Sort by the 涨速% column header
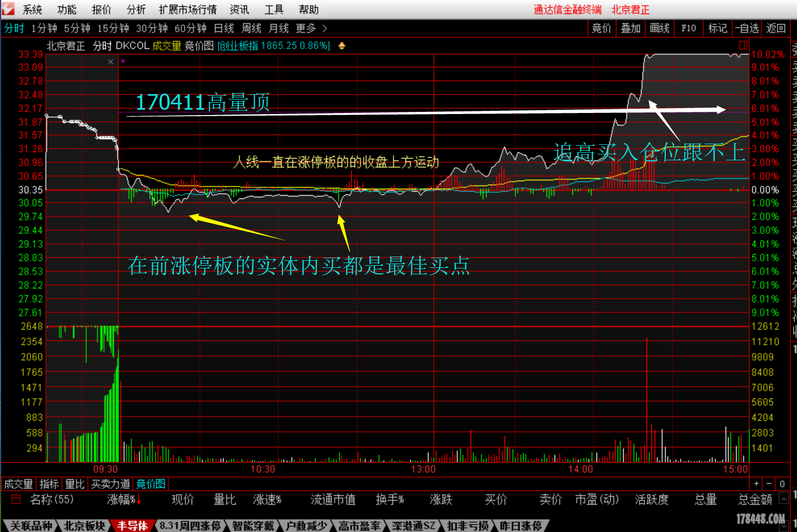Screen dimensions: 797x532 tap(267, 500)
